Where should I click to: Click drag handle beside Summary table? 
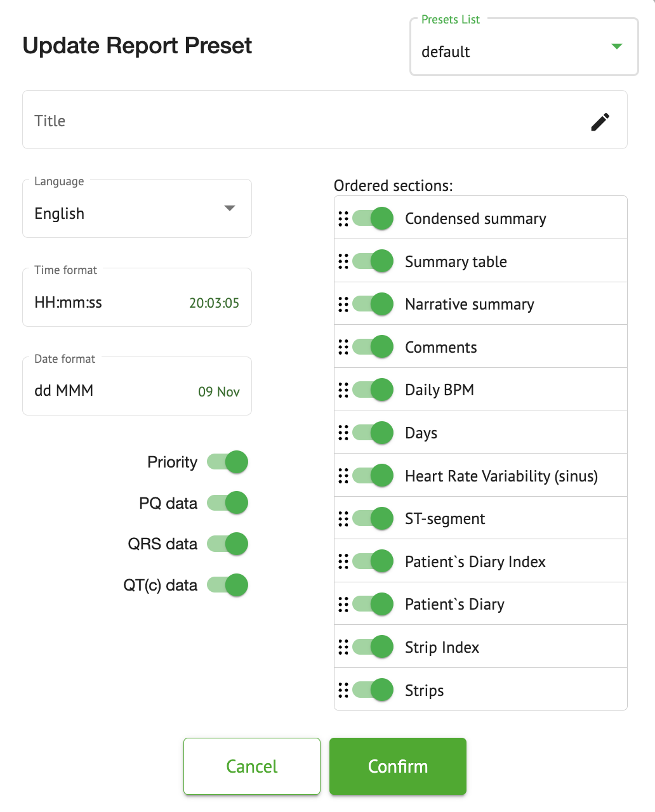(343, 261)
